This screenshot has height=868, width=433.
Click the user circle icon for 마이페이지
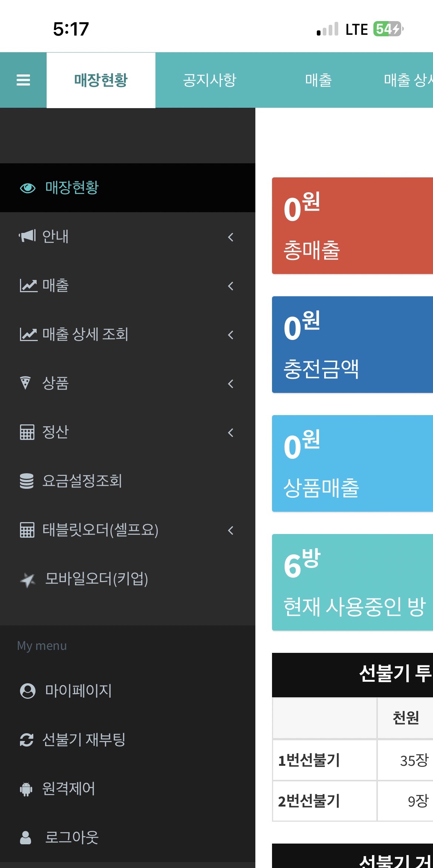27,691
